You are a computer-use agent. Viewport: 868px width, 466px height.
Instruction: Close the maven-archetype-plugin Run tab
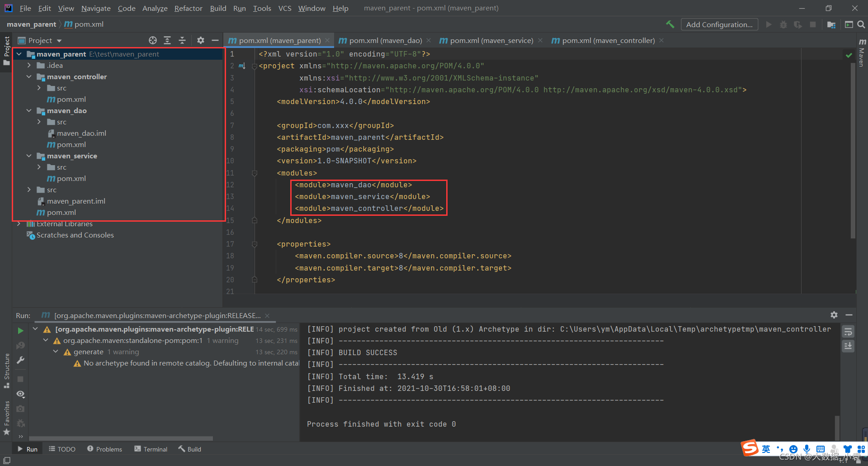coord(267,315)
